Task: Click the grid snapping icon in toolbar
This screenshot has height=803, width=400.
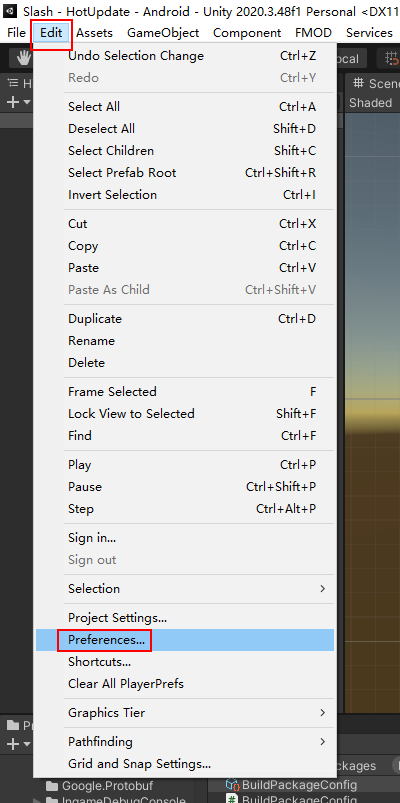Action: pos(392,58)
